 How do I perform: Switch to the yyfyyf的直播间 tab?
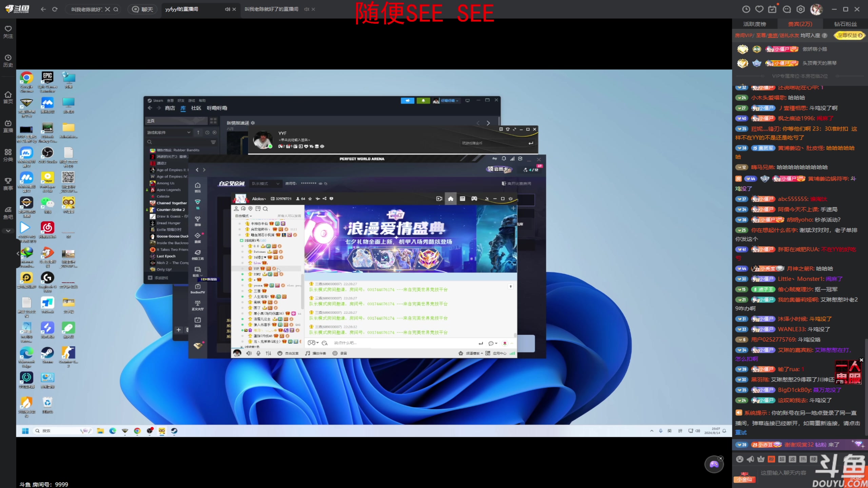[x=182, y=9]
